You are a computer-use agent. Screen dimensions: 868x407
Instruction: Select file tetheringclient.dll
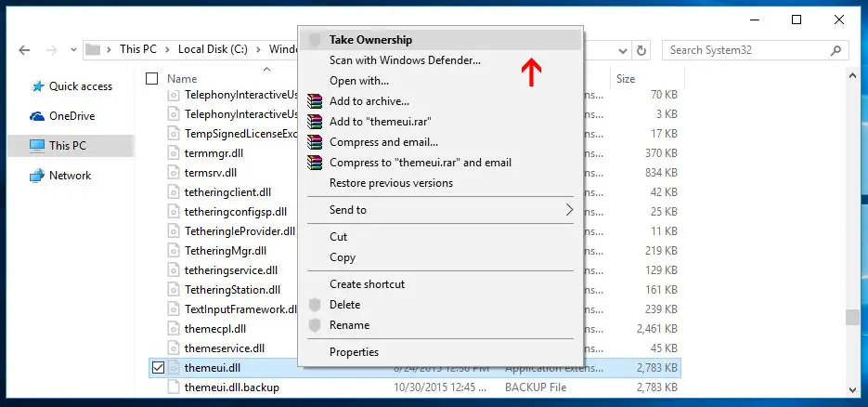[227, 192]
